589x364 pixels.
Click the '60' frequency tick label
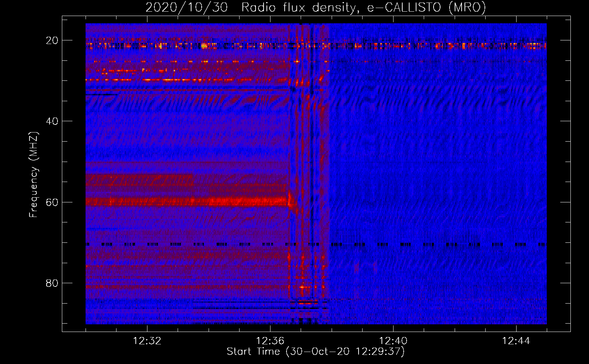pyautogui.click(x=52, y=202)
